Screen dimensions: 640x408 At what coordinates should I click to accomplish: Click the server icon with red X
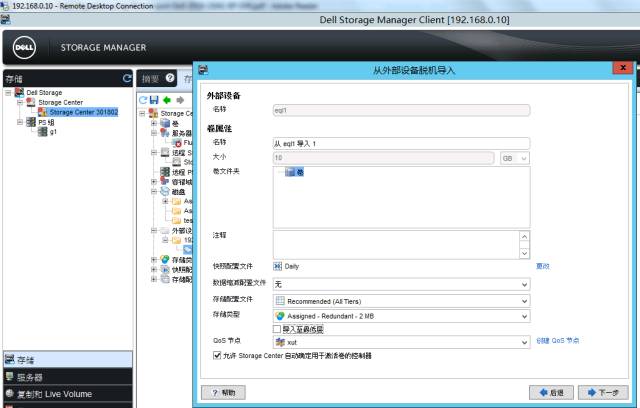point(177,142)
